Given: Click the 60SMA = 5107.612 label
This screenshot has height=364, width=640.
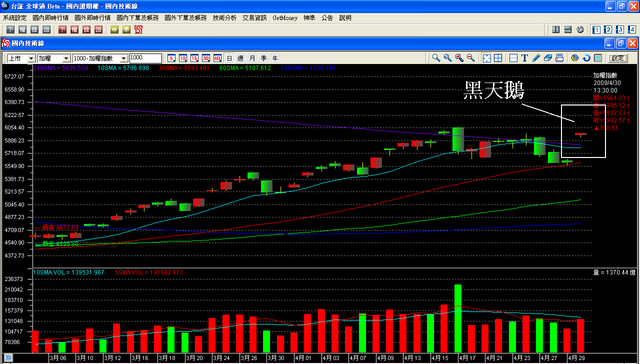Looking at the screenshot, I should 245,68.
